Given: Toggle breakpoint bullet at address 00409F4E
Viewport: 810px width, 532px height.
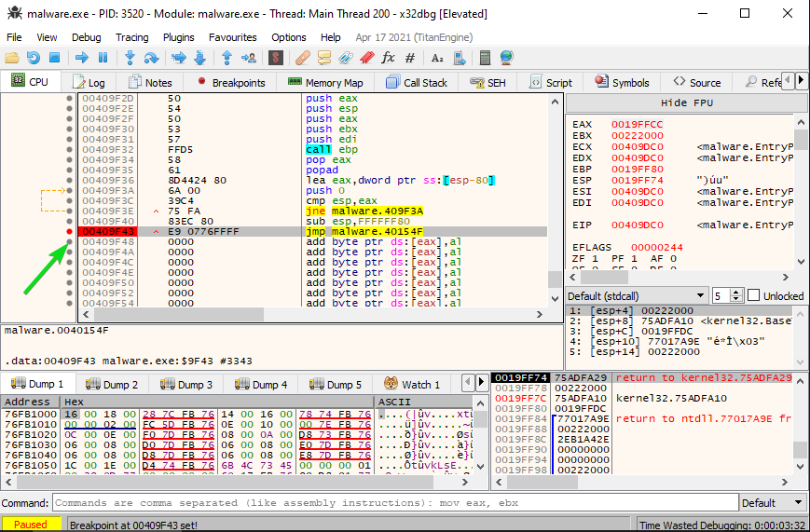Looking at the screenshot, I should pos(69,272).
